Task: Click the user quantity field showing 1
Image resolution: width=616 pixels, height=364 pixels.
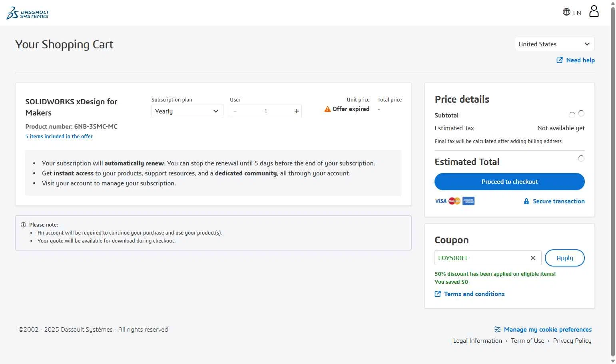Action: point(265,111)
